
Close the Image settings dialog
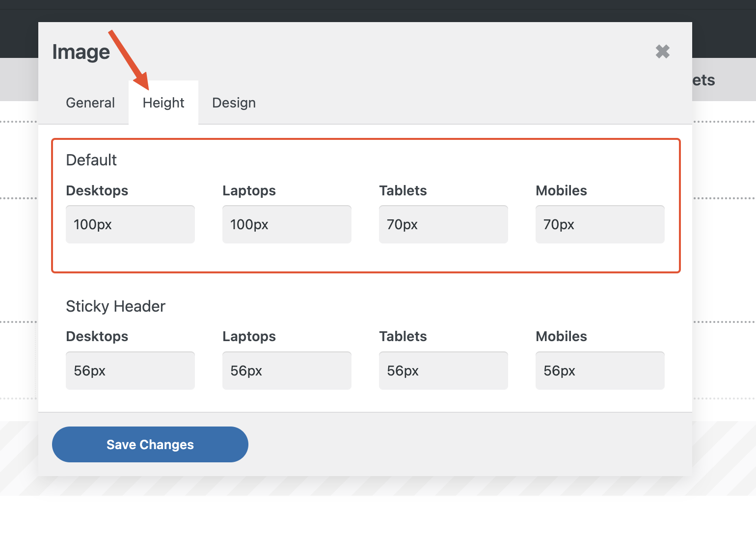coord(662,52)
